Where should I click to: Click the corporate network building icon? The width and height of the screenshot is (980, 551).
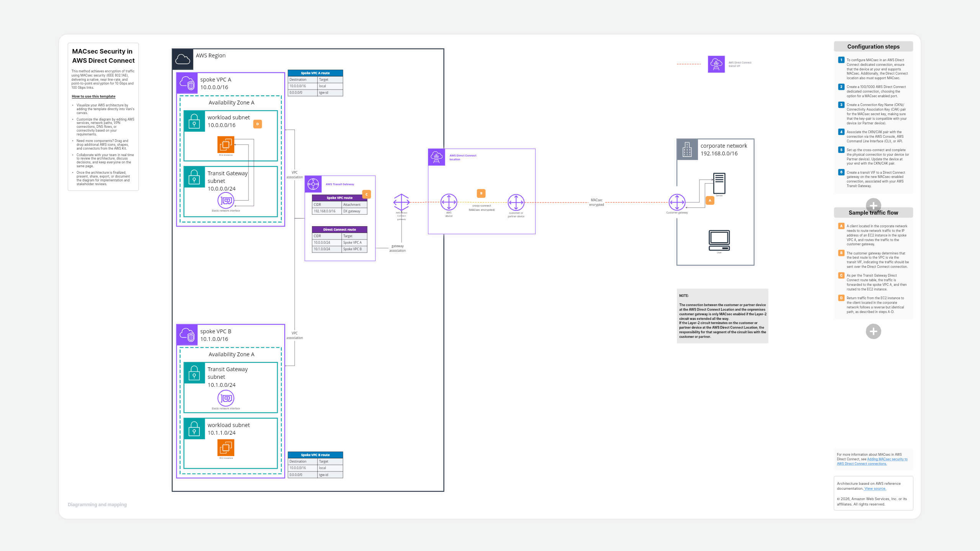click(x=688, y=149)
